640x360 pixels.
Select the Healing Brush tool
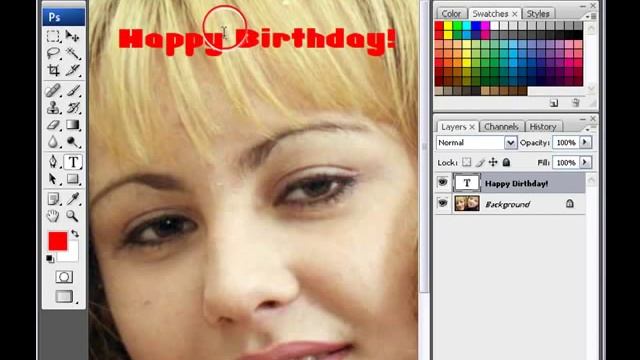53,90
